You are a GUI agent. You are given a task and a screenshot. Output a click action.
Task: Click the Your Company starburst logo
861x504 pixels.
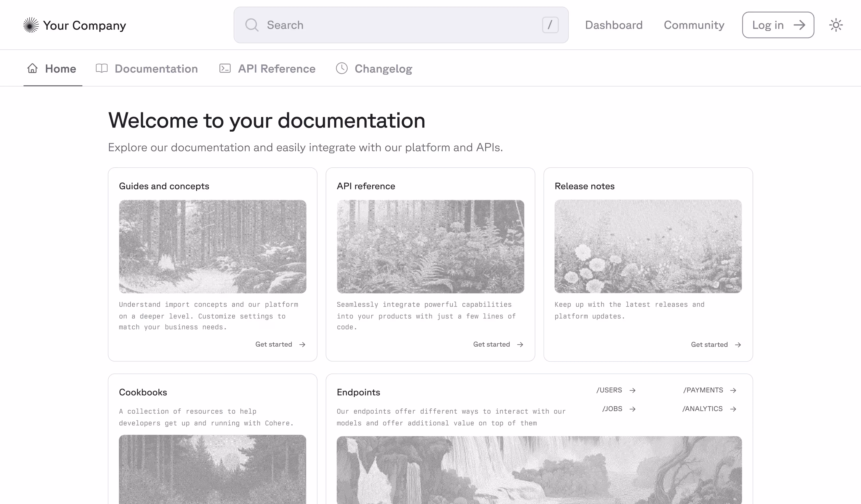coord(31,25)
